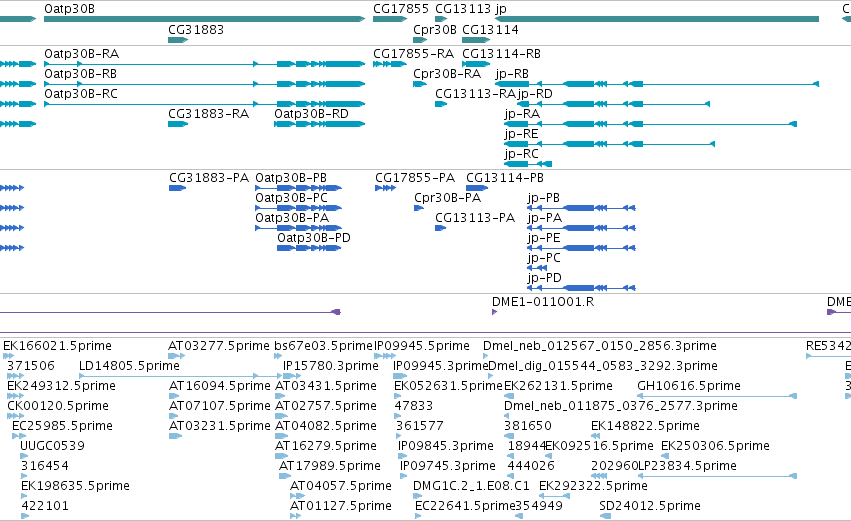The width and height of the screenshot is (851, 521).
Task: Select the CG13113-PA protein
Action: point(441,228)
